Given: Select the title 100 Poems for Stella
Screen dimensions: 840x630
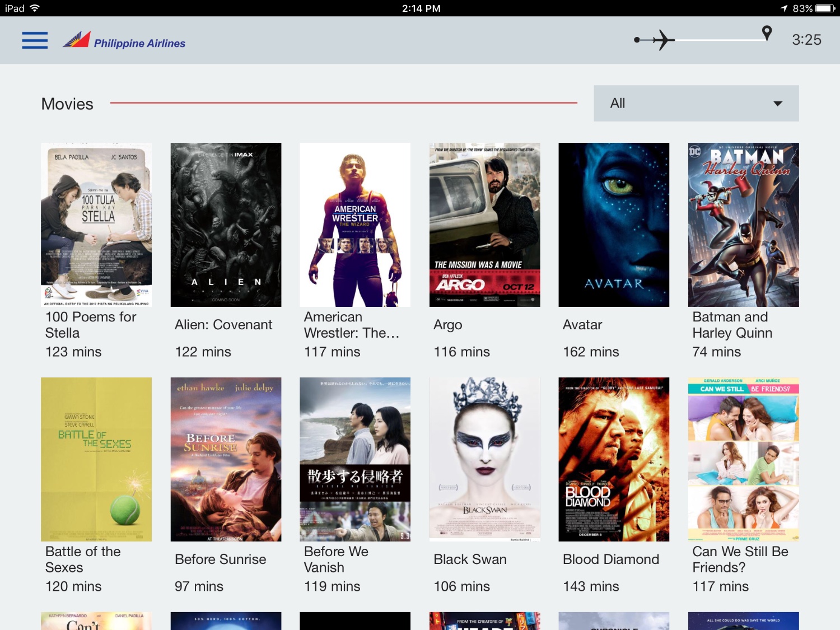Looking at the screenshot, I should tap(91, 325).
